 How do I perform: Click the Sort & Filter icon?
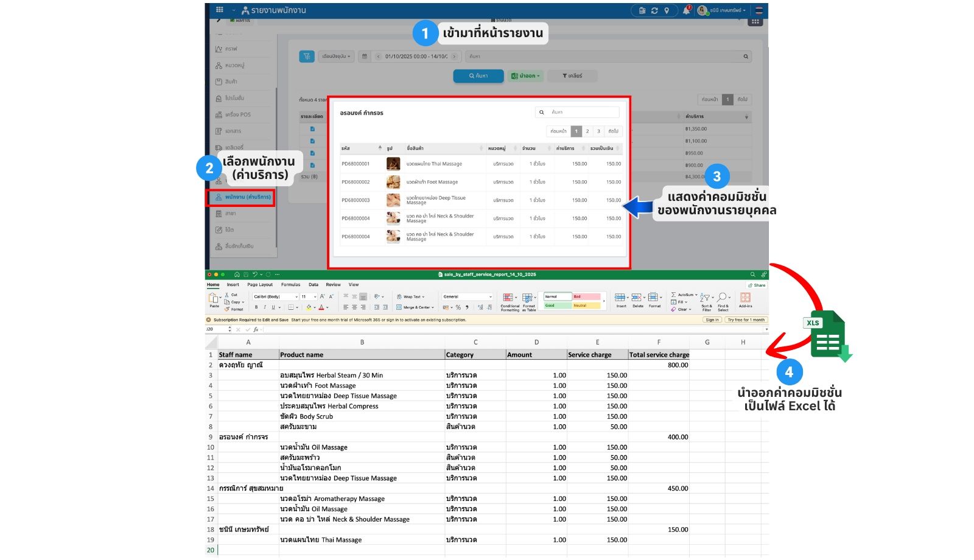coord(706,299)
